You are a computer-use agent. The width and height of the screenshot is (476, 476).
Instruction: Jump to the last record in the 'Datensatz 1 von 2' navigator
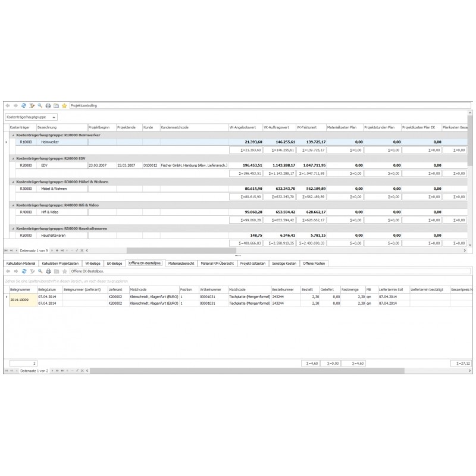[62, 371]
